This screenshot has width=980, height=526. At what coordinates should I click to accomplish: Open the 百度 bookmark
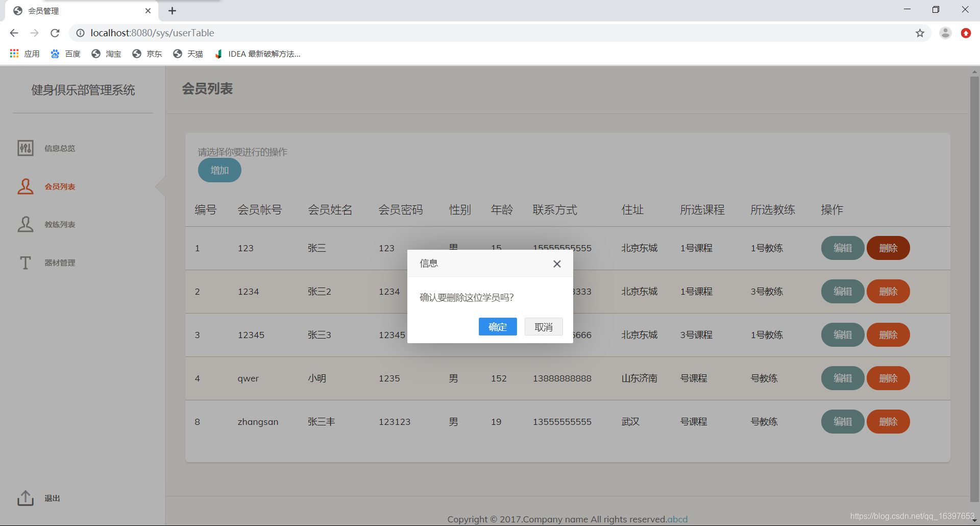[x=65, y=54]
